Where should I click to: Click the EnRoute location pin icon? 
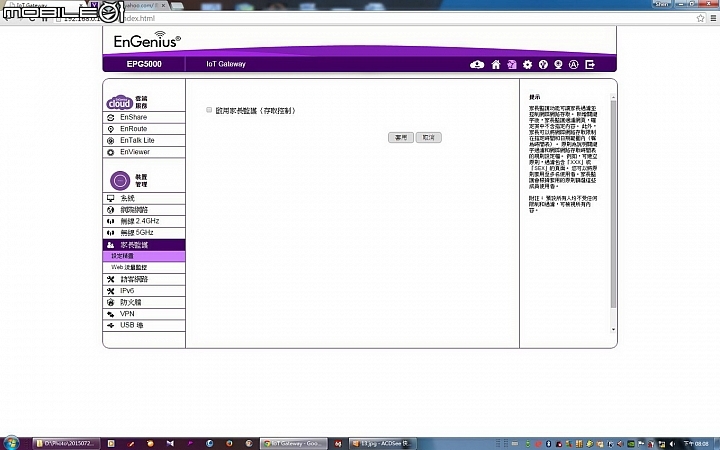coord(110,129)
